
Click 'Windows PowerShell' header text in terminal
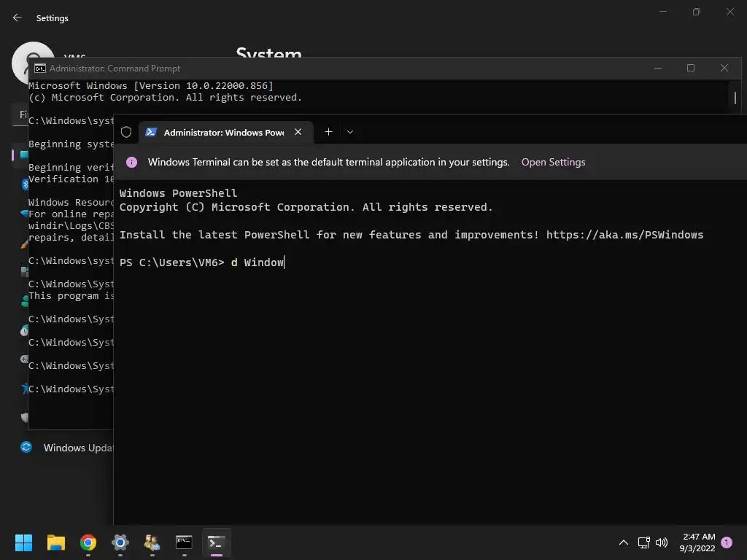pos(178,193)
